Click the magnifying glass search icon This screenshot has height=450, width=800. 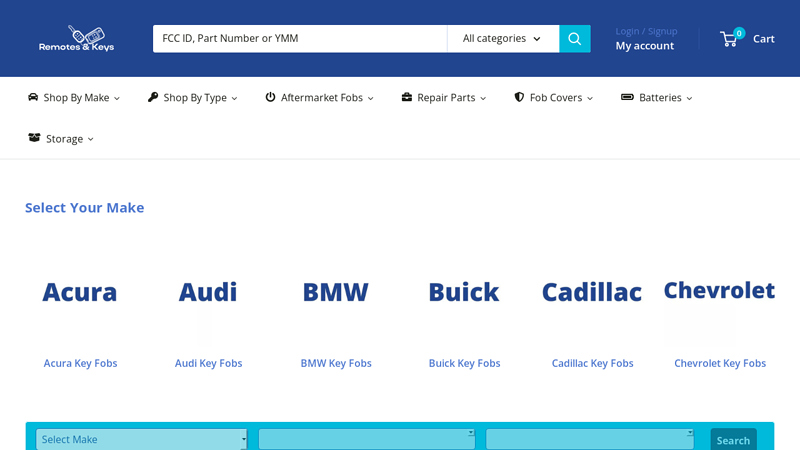(x=574, y=39)
